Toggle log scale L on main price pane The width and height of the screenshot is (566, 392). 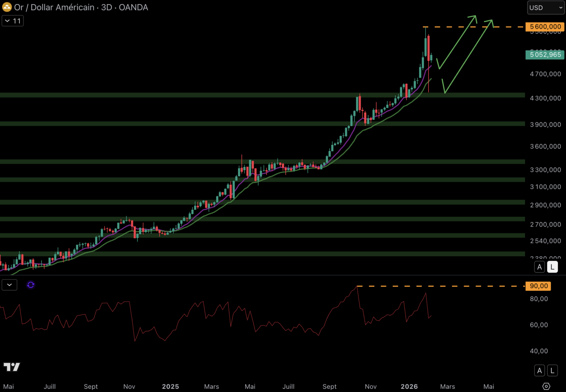click(552, 267)
